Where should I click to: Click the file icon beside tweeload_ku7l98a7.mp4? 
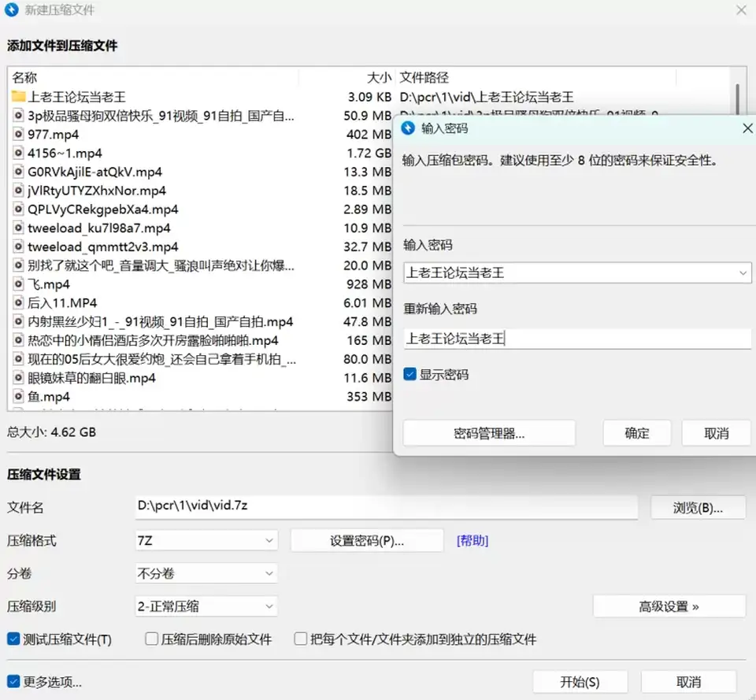18,228
